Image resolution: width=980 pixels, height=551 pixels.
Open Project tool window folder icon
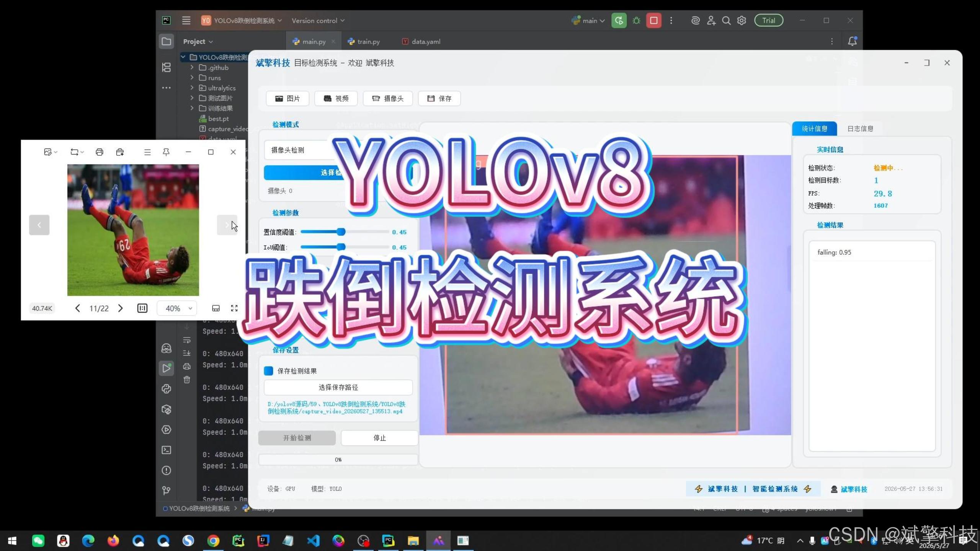point(166,41)
